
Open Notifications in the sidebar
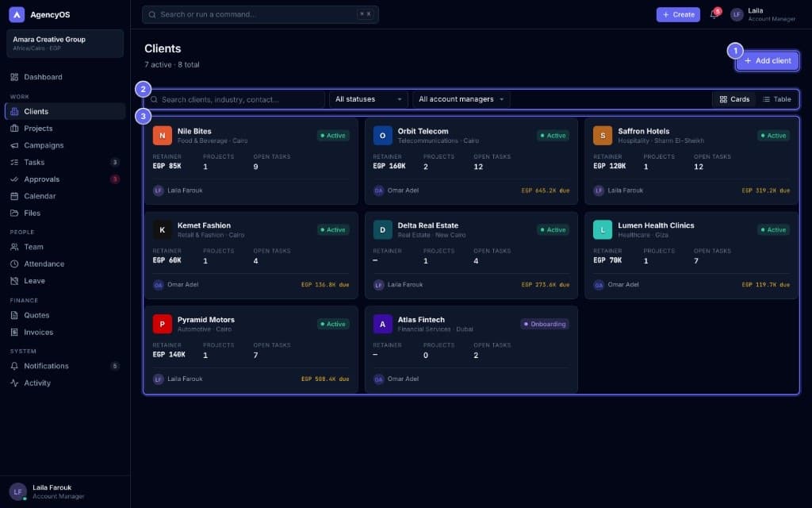tap(65, 366)
